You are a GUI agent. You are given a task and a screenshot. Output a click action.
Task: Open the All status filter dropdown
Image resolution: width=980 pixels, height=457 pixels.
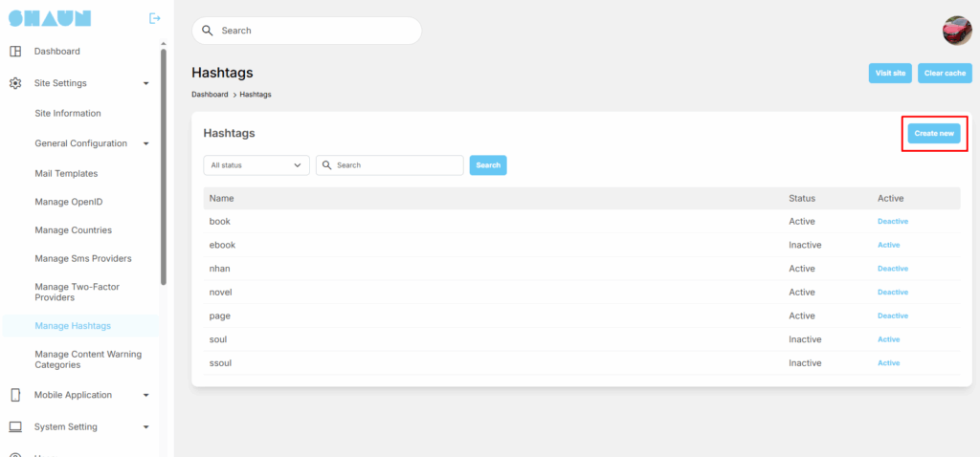[x=256, y=165]
